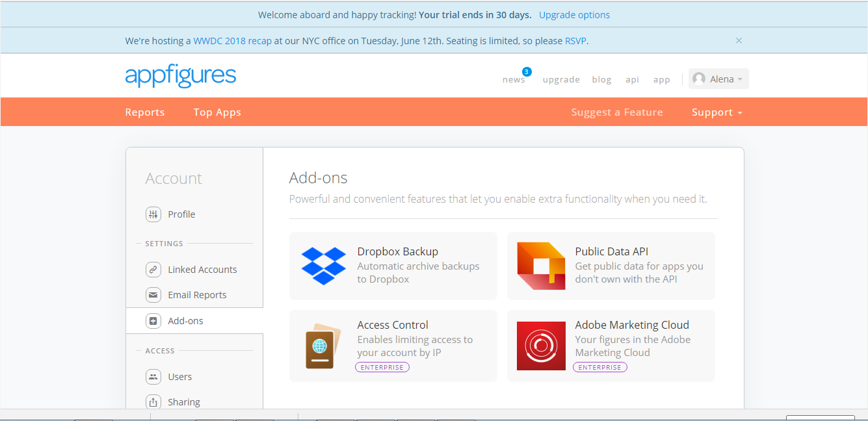
Task: Click 'Get public data for apps' description
Action: click(x=639, y=273)
